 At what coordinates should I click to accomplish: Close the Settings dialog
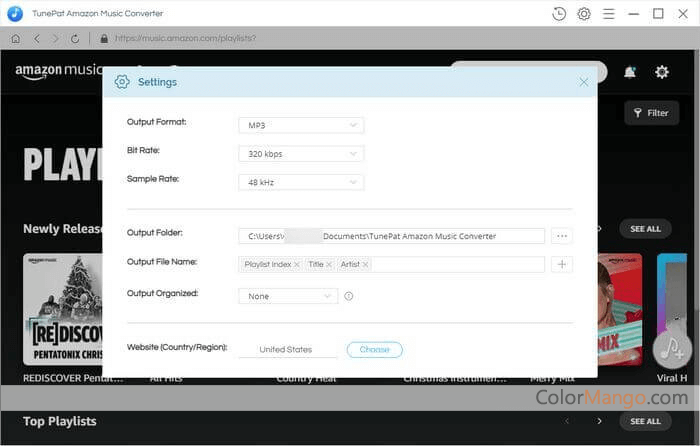584,82
